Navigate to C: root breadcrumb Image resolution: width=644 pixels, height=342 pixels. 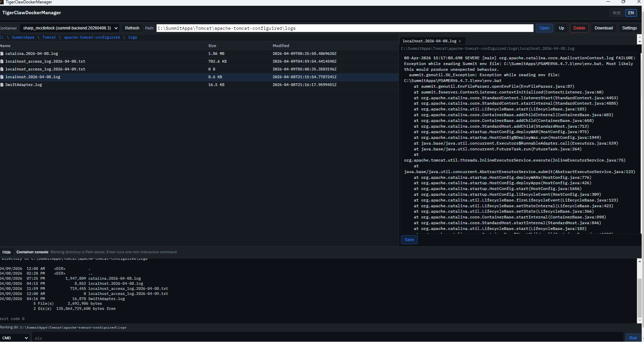click(2, 38)
